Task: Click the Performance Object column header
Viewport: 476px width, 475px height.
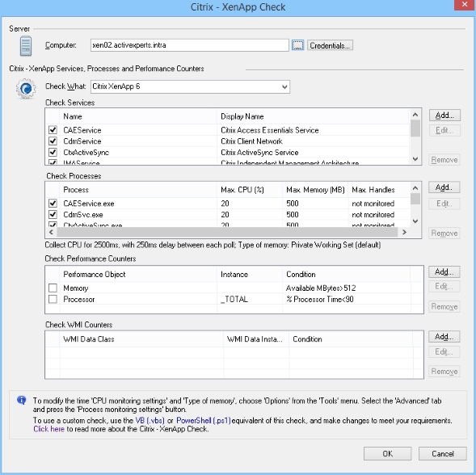Action: click(138, 275)
